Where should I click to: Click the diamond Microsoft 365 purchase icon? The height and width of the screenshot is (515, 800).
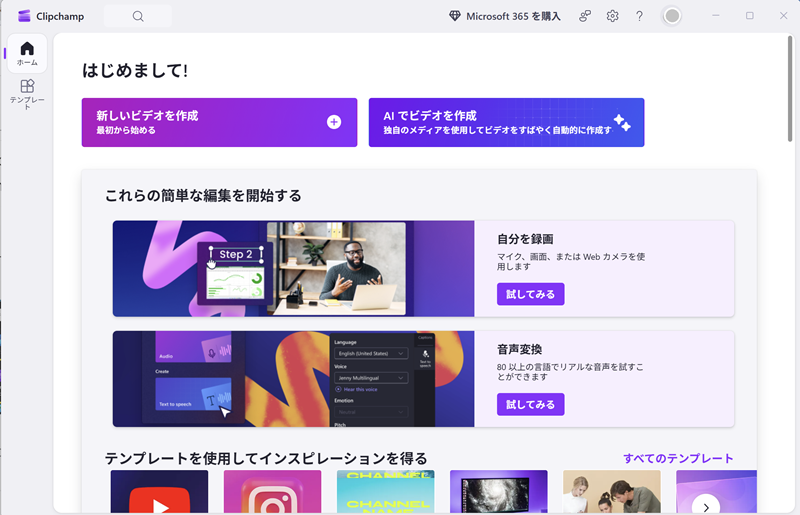click(x=455, y=16)
